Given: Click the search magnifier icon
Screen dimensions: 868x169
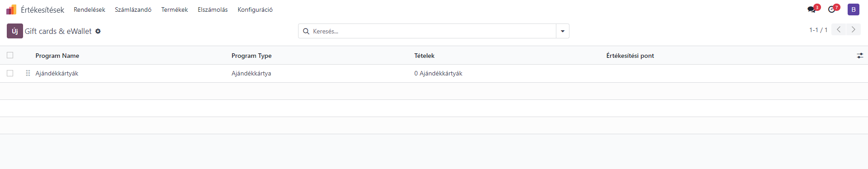Looking at the screenshot, I should (306, 31).
